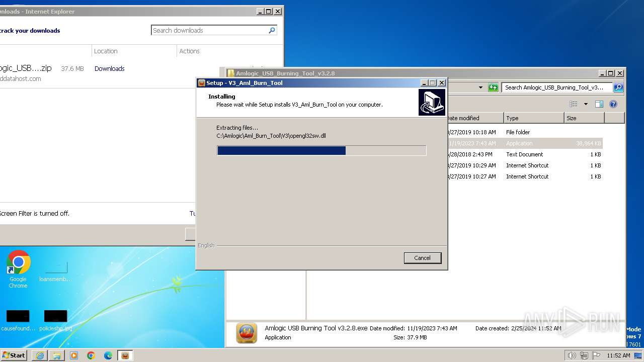The height and width of the screenshot is (362, 644).
Task: Minimize the Setup V3_Aml_Burn_Tool window
Action: [x=424, y=83]
